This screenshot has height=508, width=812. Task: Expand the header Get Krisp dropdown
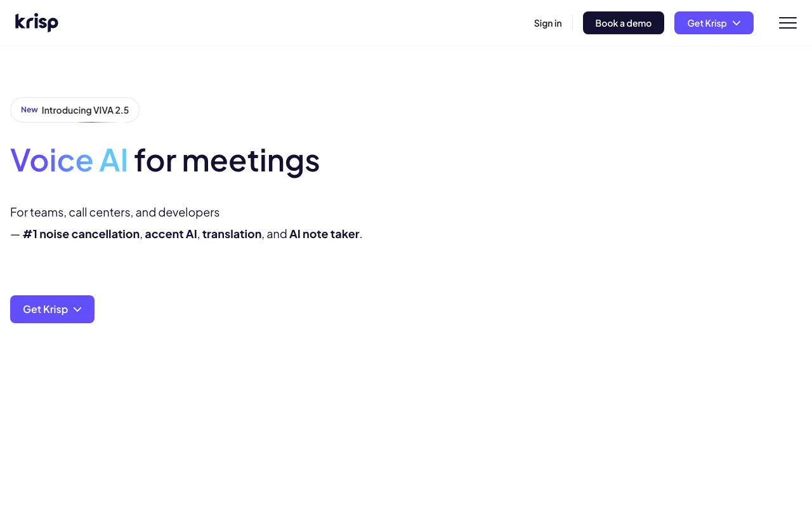pyautogui.click(x=714, y=23)
